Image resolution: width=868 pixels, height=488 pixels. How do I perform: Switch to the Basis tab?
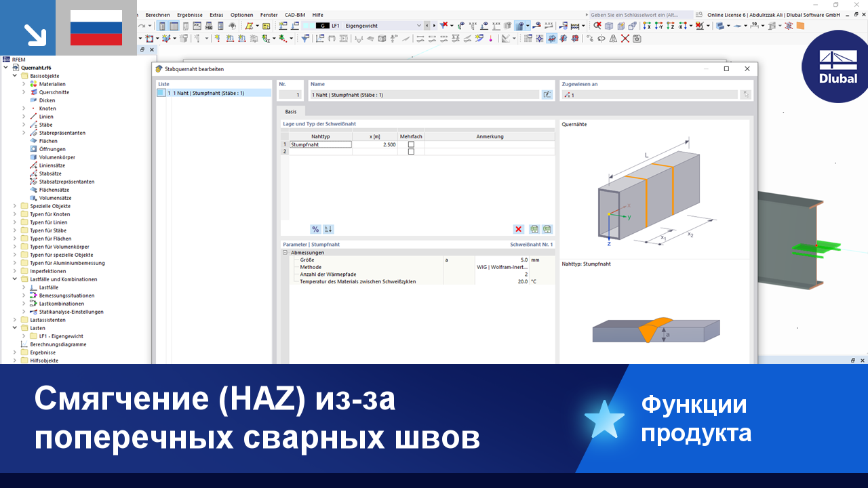pyautogui.click(x=291, y=111)
